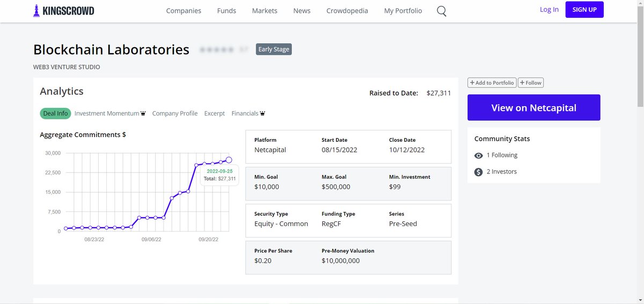This screenshot has width=644, height=304.
Task: Click Add to Portfolio button
Action: click(492, 83)
